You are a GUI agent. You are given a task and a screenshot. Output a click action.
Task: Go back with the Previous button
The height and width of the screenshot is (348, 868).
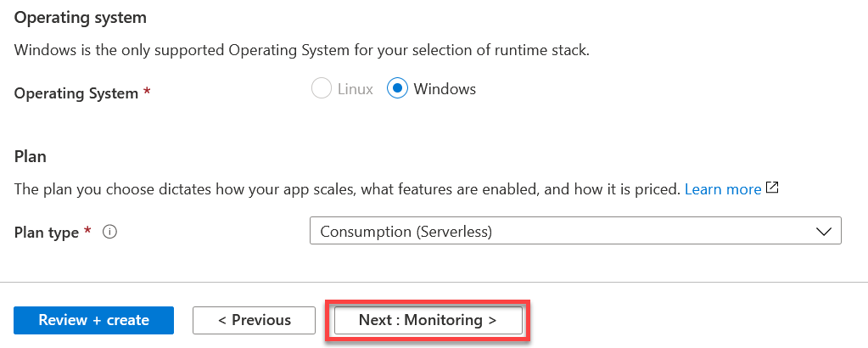(x=254, y=320)
